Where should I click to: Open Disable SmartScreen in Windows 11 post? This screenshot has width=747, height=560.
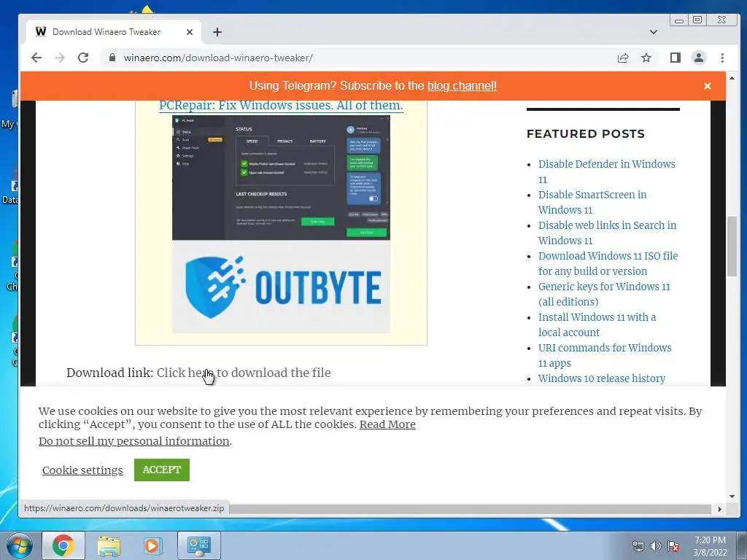coord(592,202)
